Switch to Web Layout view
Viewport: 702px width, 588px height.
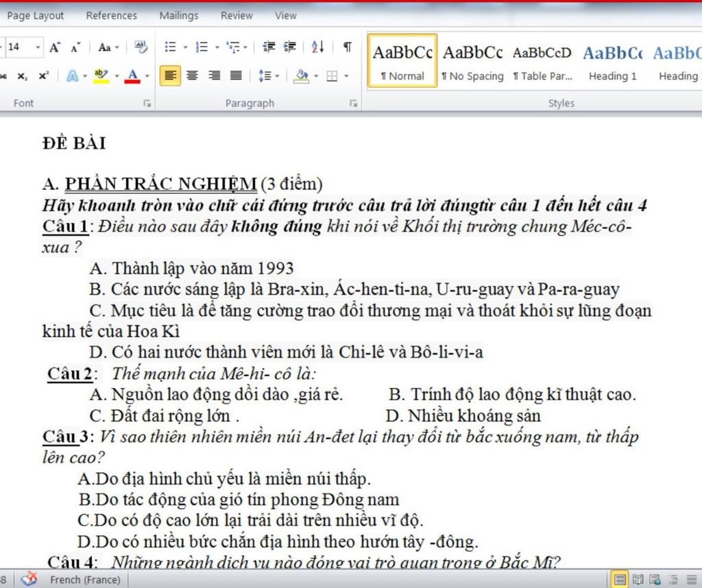[655, 580]
